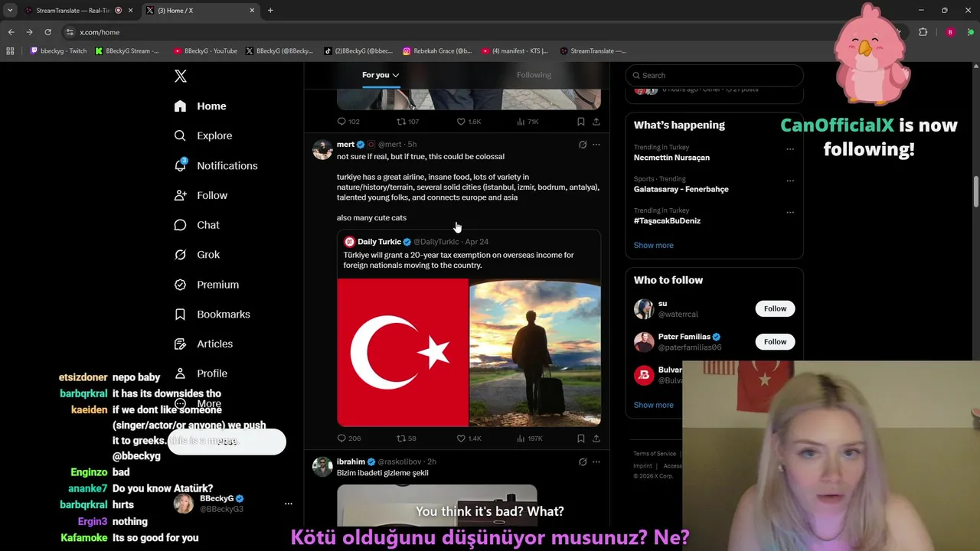
Task: Follow su @waterrcal
Action: pos(775,308)
